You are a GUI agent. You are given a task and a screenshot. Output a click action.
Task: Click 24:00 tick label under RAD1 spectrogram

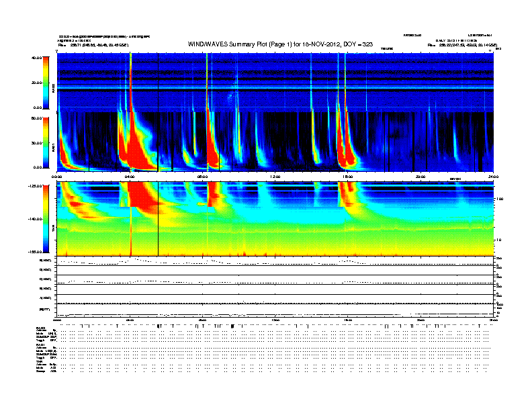pos(493,177)
